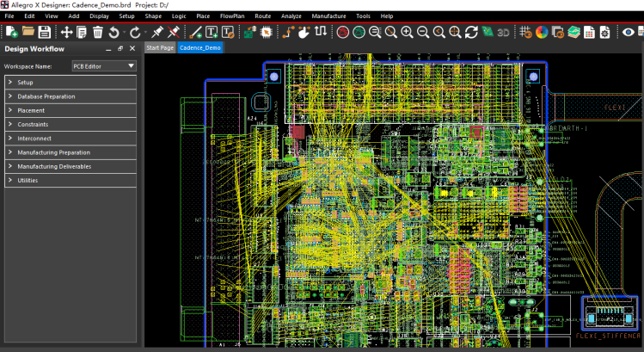Click the Zoom Center crosshair magnifier
Image resolution: width=644 pixels, height=352 pixels.
tap(455, 32)
